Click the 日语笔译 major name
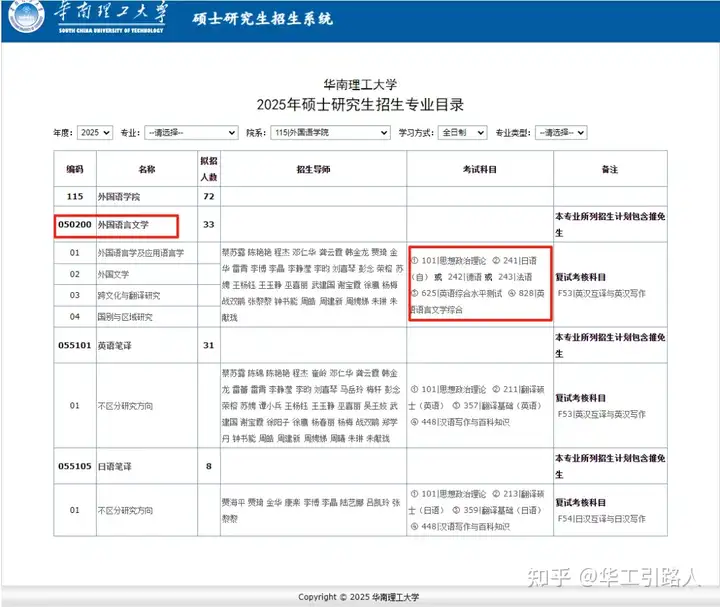Viewport: 720px width, 607px height. (x=114, y=466)
